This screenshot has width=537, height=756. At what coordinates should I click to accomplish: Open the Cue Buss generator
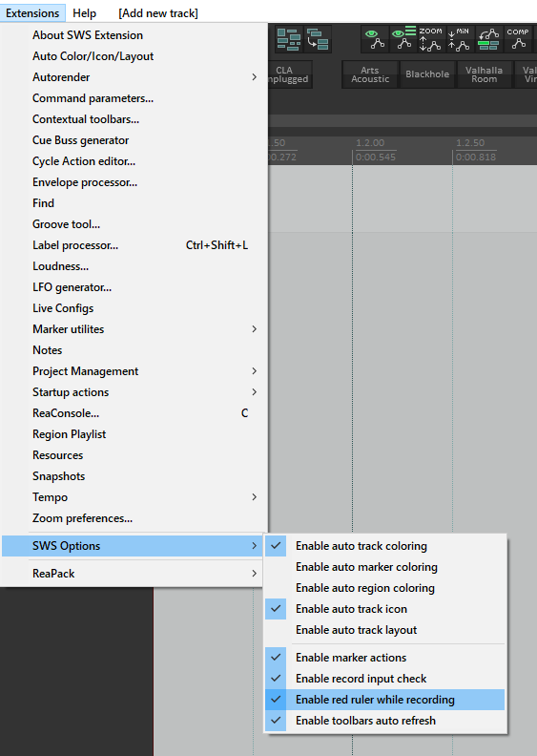[133, 140]
